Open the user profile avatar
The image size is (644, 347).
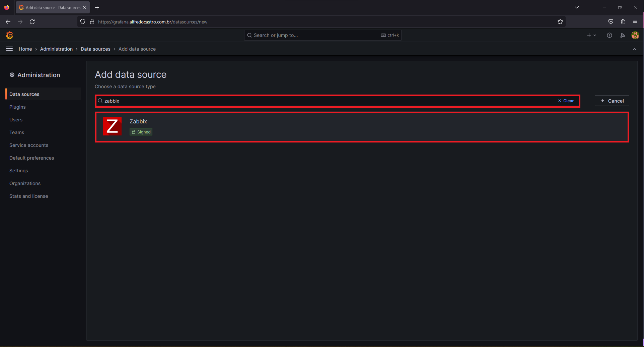click(635, 35)
